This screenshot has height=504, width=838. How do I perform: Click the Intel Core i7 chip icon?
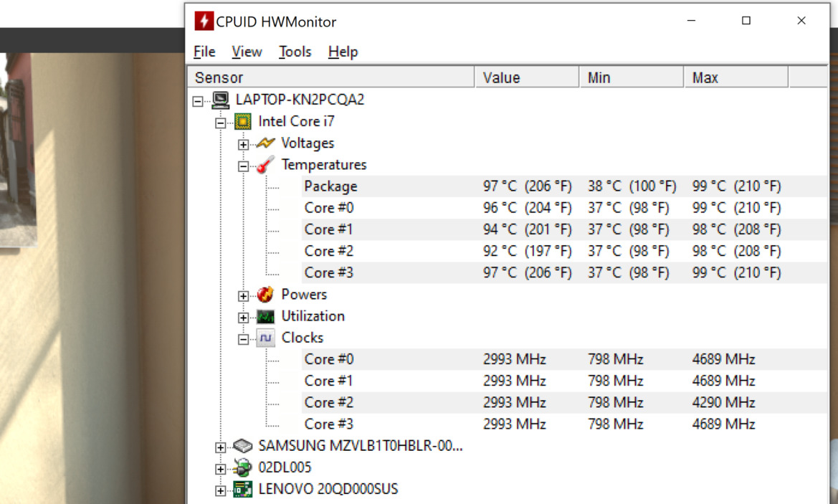point(242,122)
